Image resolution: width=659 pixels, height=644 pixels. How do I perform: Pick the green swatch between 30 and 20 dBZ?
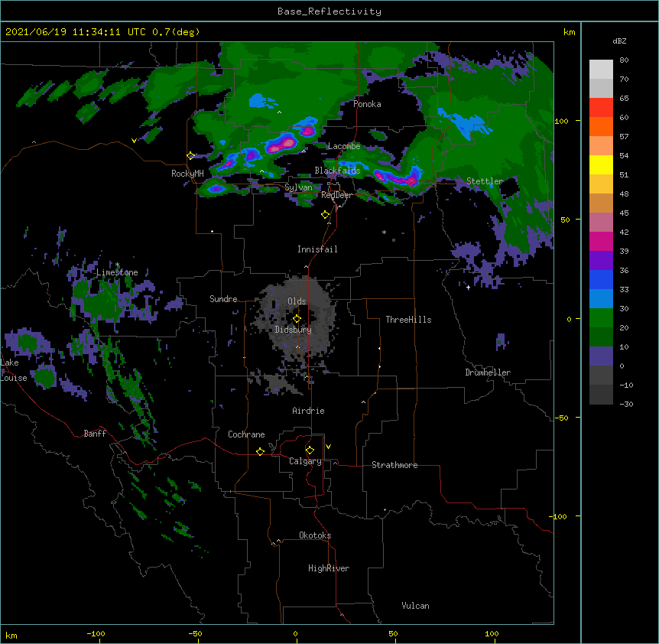(x=601, y=318)
